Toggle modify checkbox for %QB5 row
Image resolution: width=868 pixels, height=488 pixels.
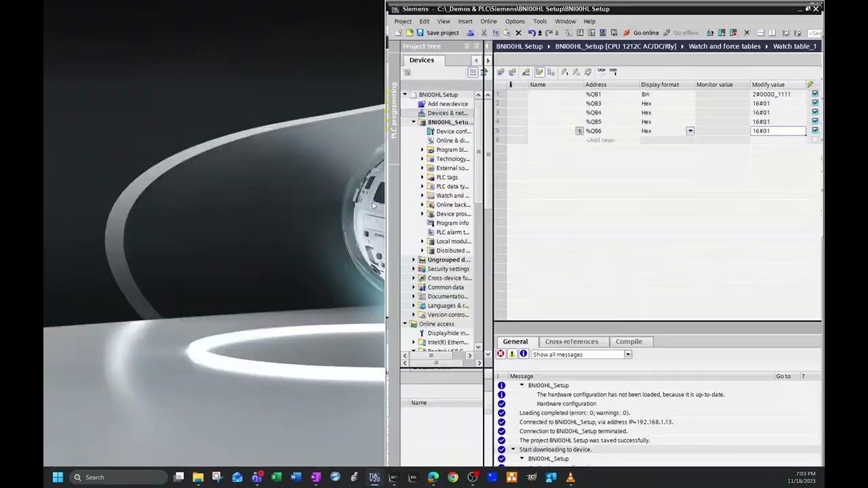click(814, 122)
